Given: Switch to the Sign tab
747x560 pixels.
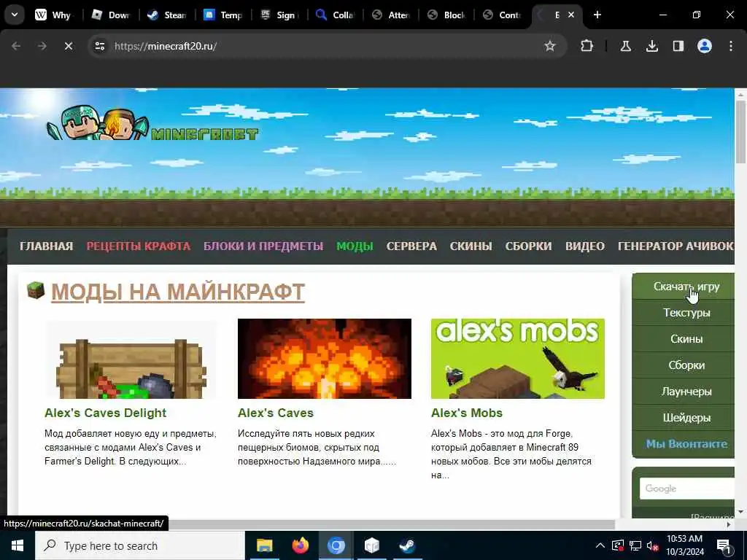Looking at the screenshot, I should click(279, 15).
